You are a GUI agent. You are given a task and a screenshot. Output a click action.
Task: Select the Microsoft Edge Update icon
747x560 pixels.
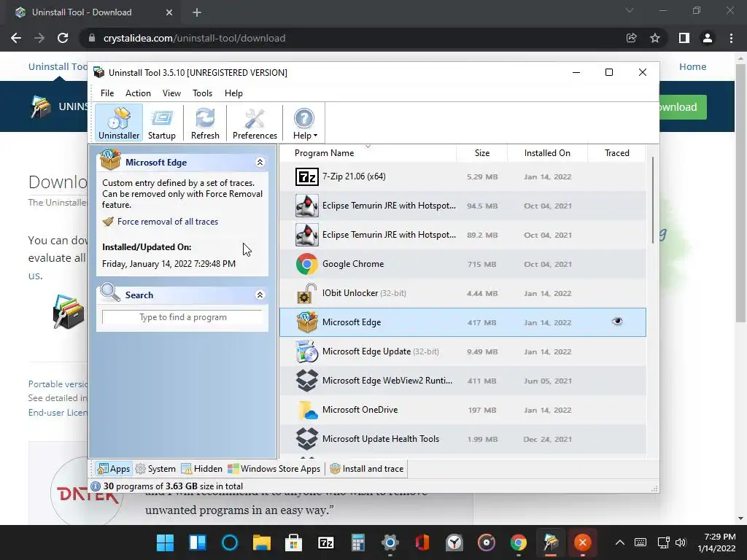tap(307, 351)
